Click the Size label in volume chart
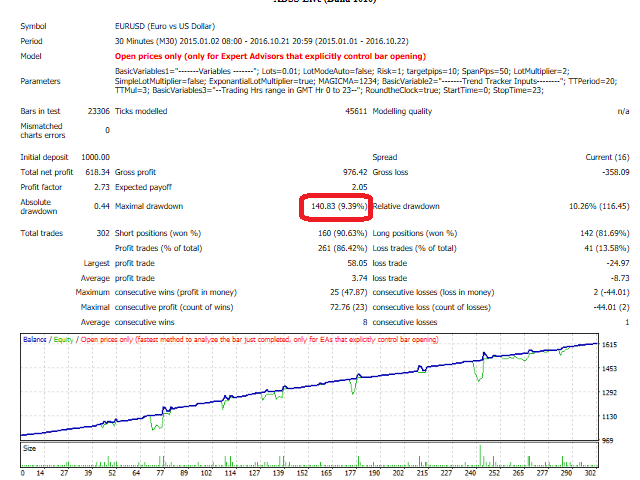 [29, 448]
